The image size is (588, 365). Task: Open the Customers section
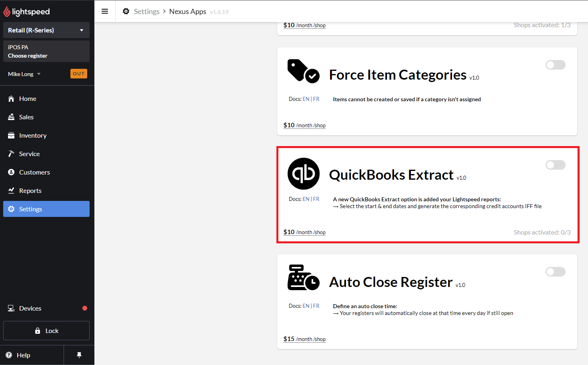point(46,172)
